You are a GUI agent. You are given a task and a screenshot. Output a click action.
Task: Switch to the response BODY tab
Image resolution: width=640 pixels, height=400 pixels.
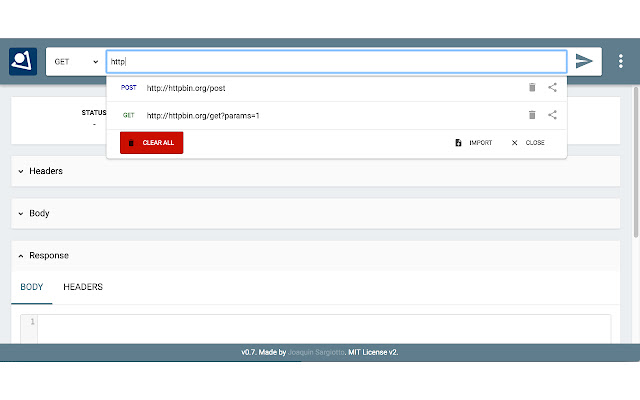tap(32, 287)
